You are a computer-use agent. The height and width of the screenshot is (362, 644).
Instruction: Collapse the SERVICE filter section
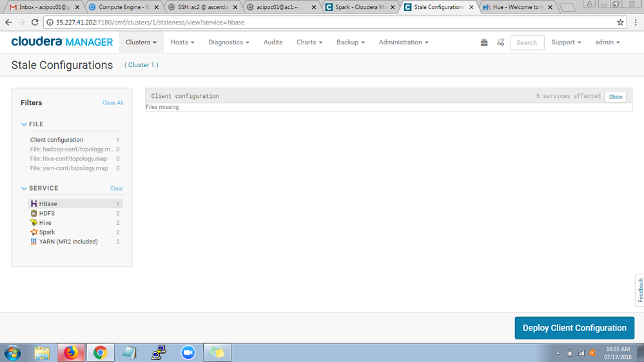point(24,188)
